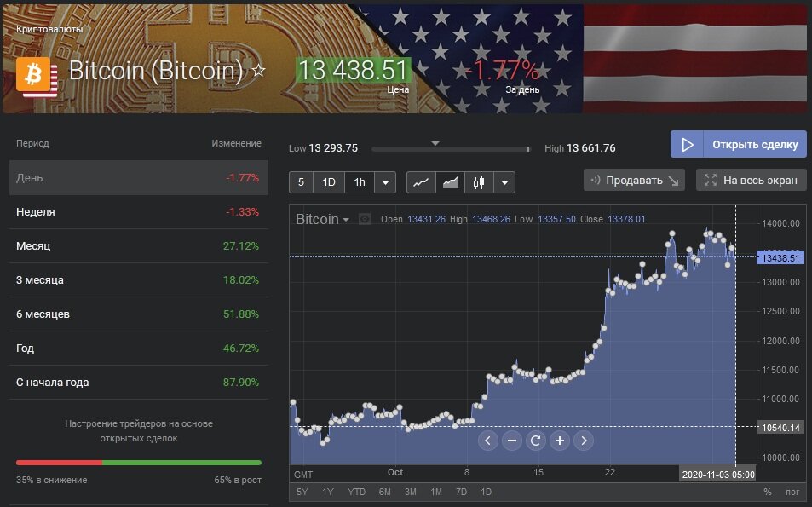812x507 pixels.
Task: Toggle Bitcoin series visibility eye icon
Action: point(366,219)
